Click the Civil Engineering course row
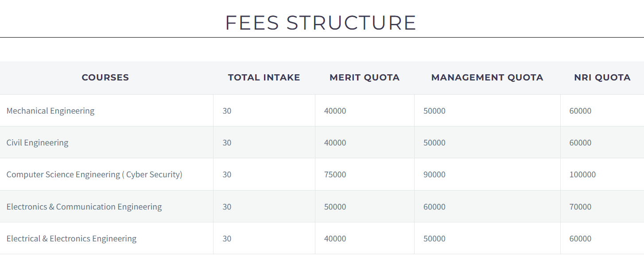Screen dimensions: 644x256 point(38,143)
